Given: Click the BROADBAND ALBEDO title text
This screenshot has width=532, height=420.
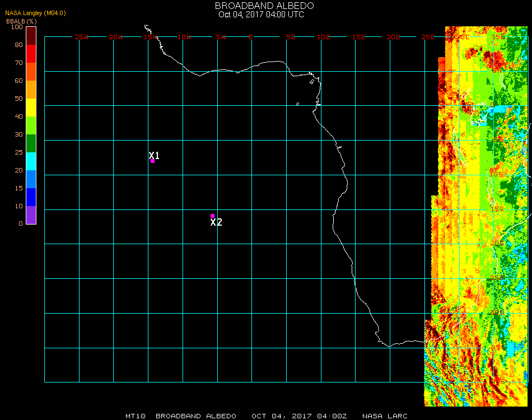Looking at the screenshot, I should [261, 6].
